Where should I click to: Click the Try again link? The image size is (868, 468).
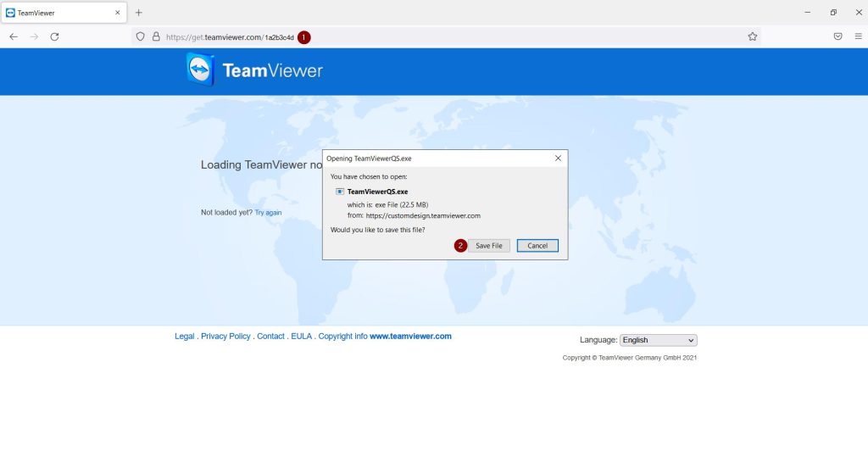[x=268, y=213]
